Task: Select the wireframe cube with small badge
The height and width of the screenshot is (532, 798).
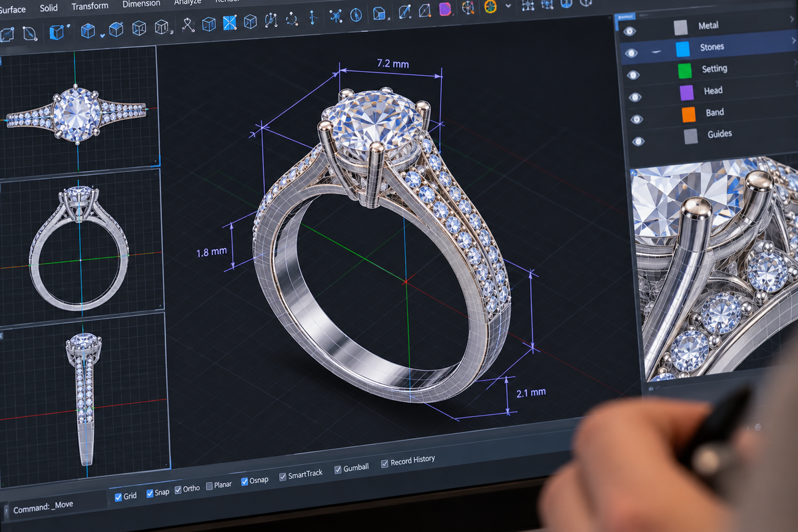Action: pos(162,27)
